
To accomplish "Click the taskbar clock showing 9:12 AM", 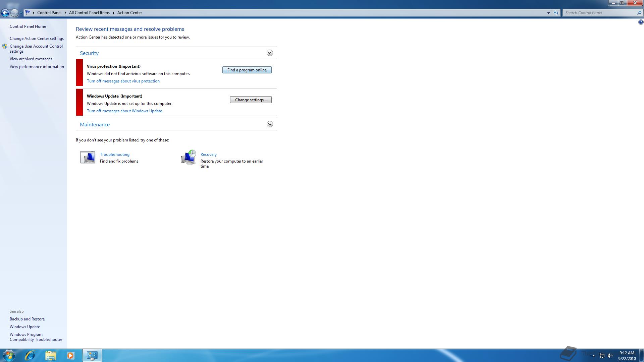I will 627,355.
